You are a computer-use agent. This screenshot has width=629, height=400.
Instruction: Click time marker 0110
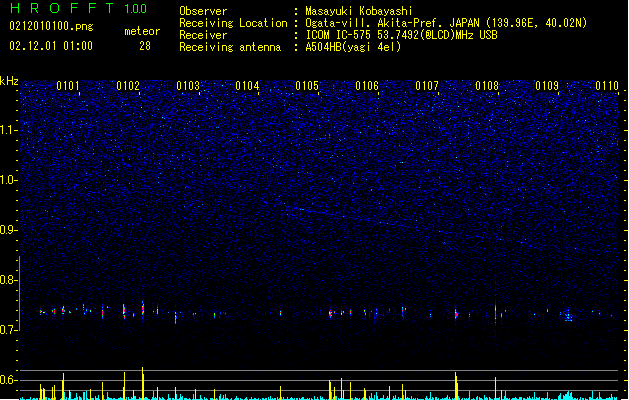click(x=607, y=86)
